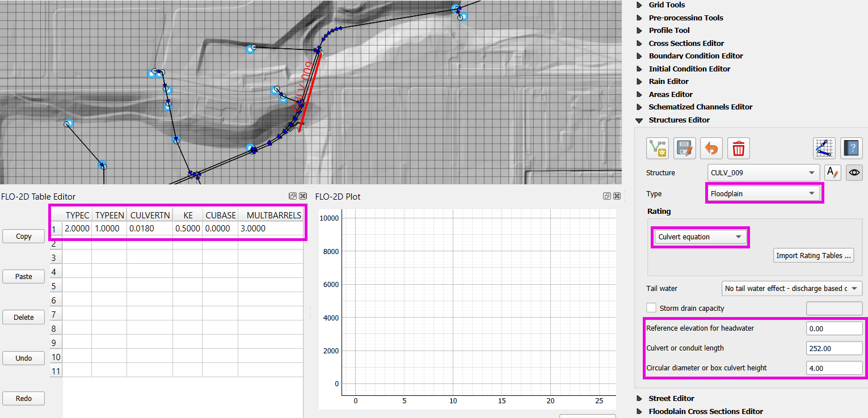Click the schematize structures grid icon

tap(824, 149)
